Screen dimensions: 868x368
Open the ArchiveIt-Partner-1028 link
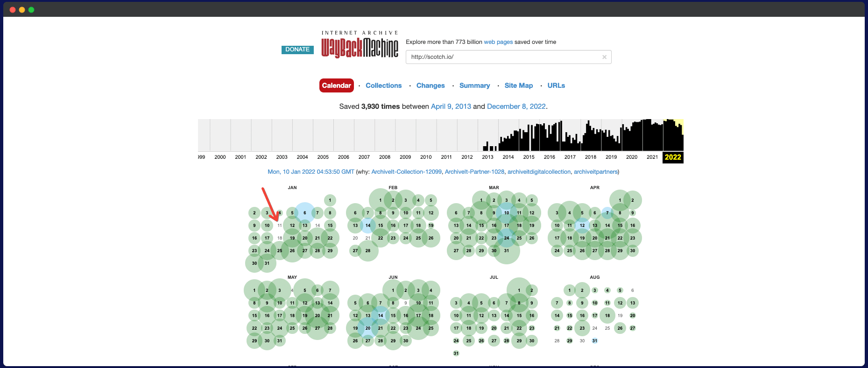[x=474, y=172]
